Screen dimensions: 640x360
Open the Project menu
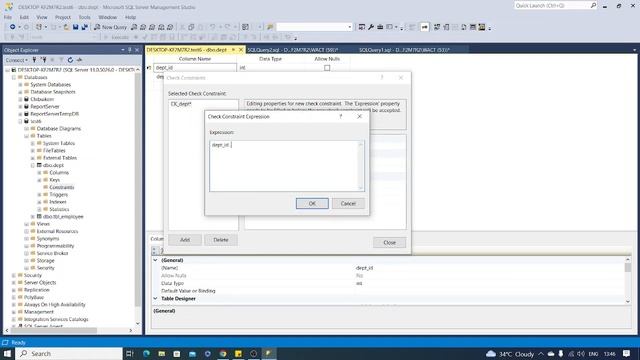click(x=62, y=17)
